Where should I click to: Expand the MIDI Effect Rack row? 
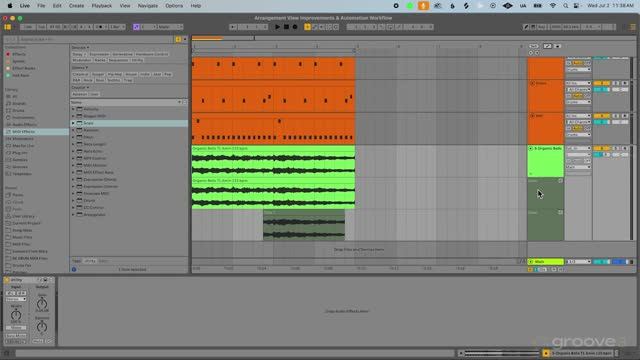tap(73, 172)
